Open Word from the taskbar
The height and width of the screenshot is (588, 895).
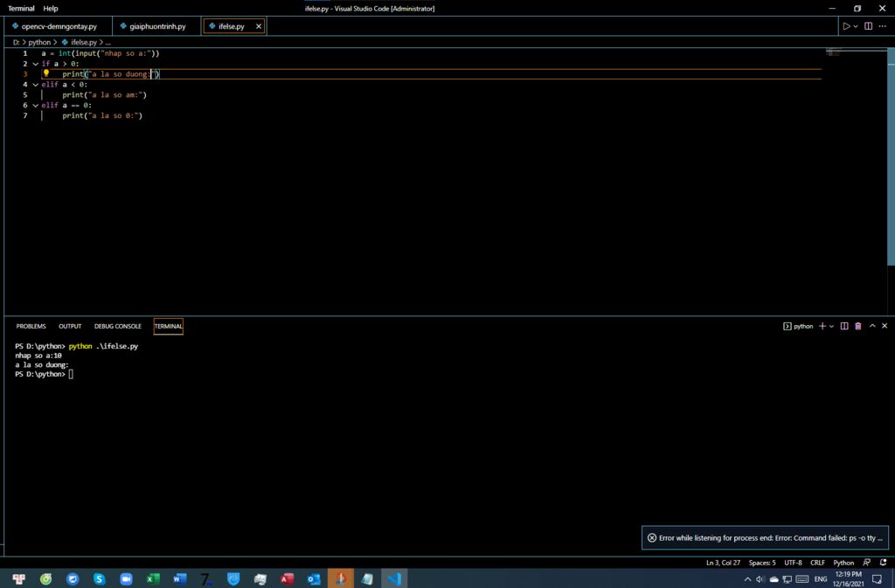(x=180, y=579)
